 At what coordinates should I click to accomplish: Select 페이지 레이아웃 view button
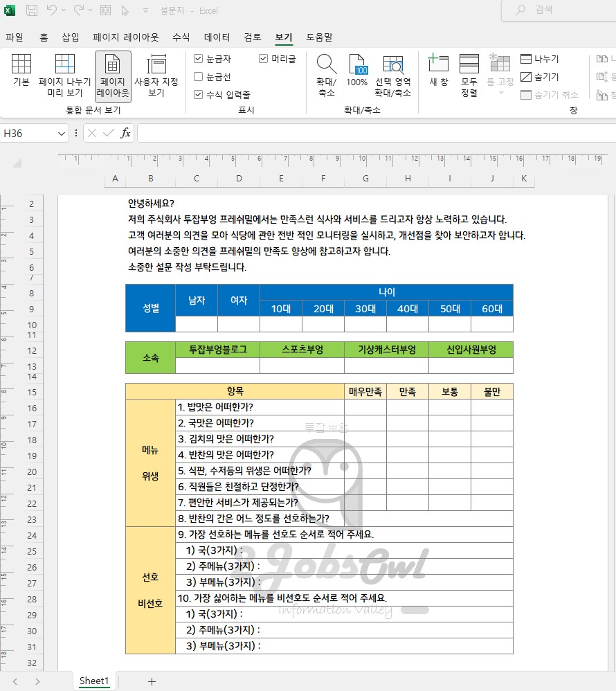click(113, 76)
